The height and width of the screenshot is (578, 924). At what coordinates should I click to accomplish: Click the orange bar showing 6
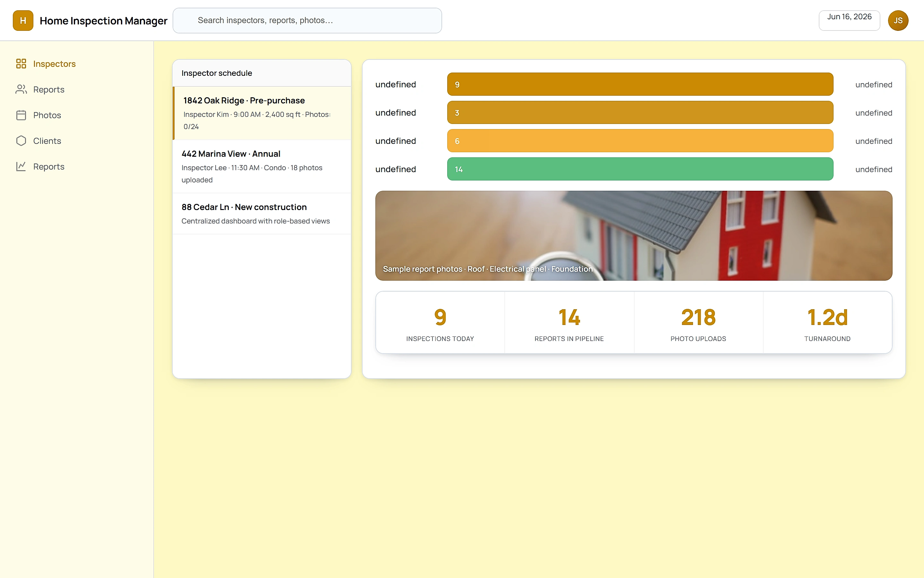640,141
